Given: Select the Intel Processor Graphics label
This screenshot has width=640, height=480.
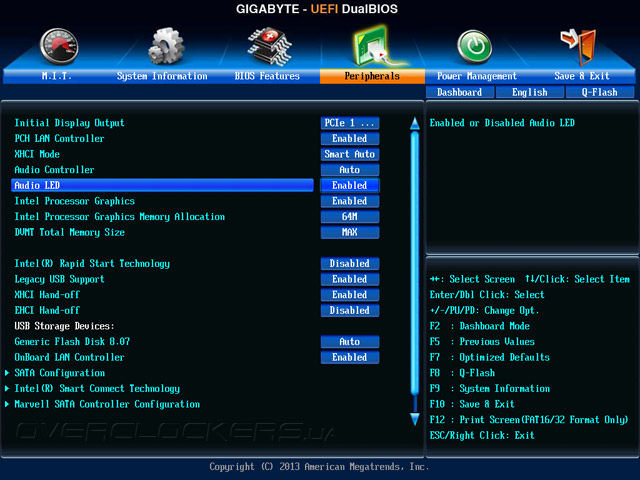Looking at the screenshot, I should pyautogui.click(x=74, y=201).
